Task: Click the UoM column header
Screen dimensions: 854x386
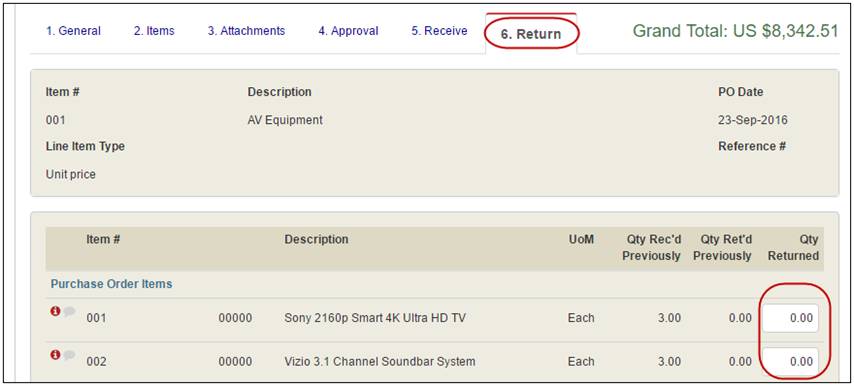Action: pyautogui.click(x=581, y=240)
